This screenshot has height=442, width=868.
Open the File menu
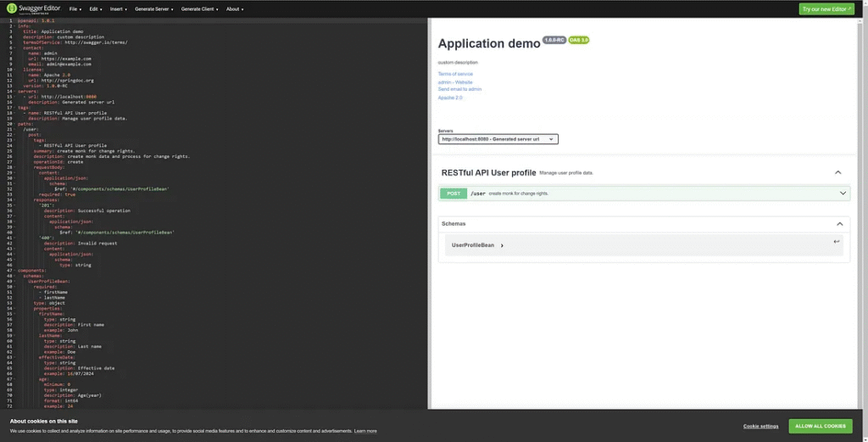[75, 8]
